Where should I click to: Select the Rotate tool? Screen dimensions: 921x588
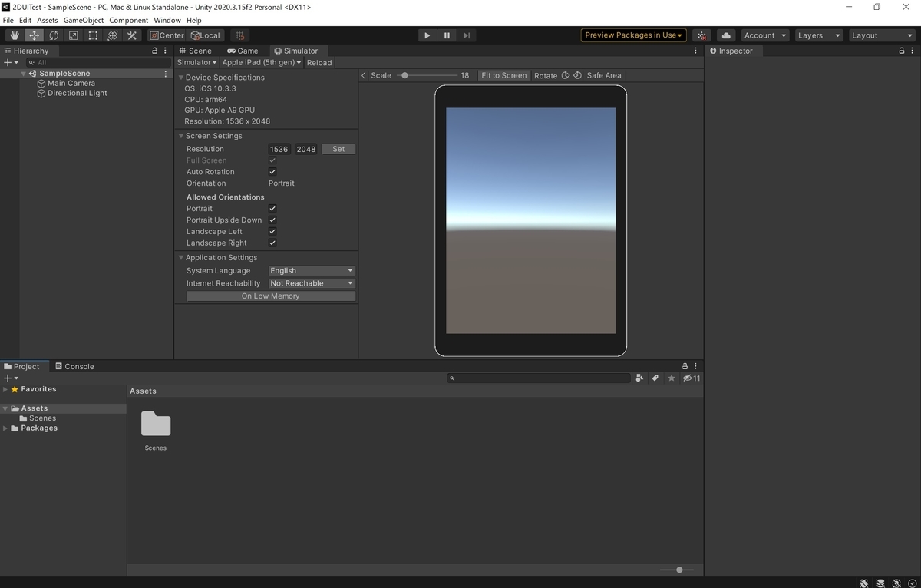pyautogui.click(x=54, y=35)
